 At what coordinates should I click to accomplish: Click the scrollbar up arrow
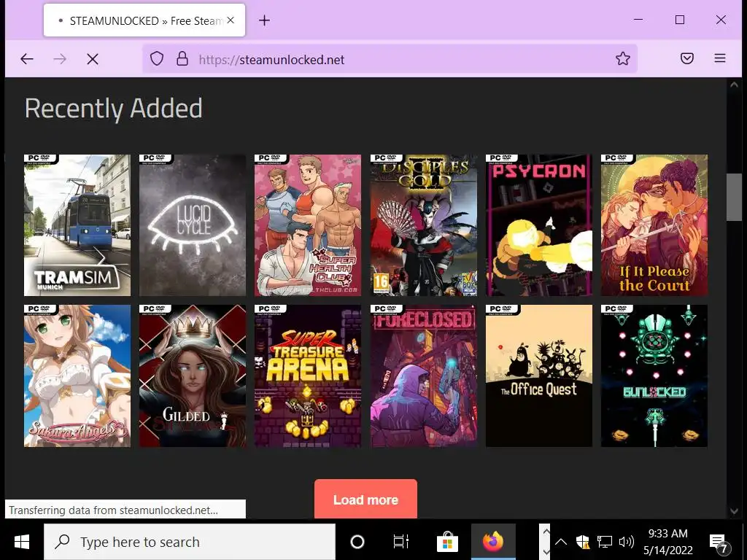pyautogui.click(x=734, y=85)
